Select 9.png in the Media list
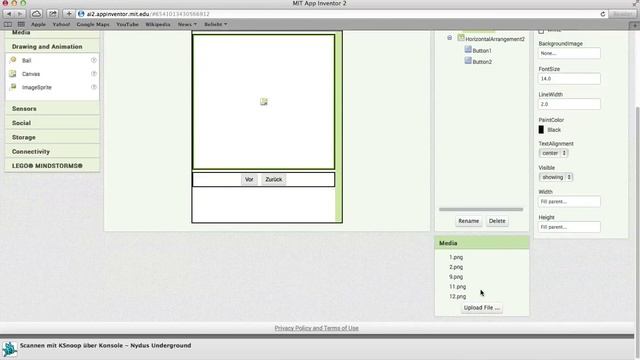Screen dimensions: 640x360 [456, 277]
